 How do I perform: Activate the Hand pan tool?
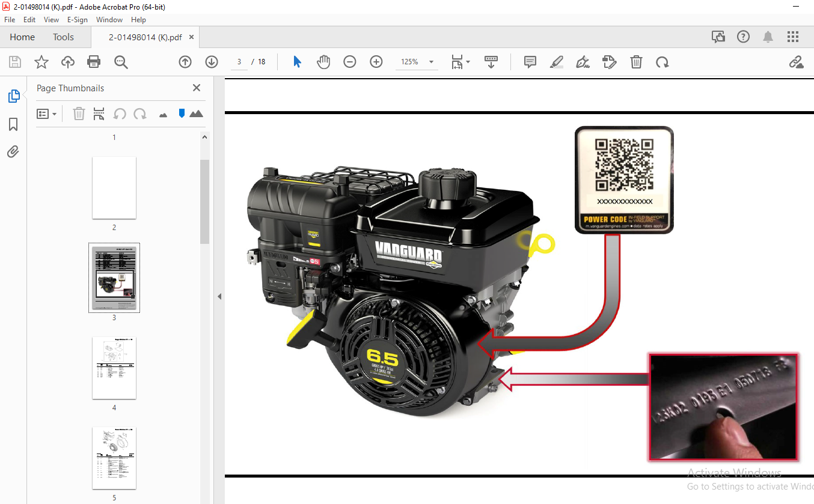[323, 62]
